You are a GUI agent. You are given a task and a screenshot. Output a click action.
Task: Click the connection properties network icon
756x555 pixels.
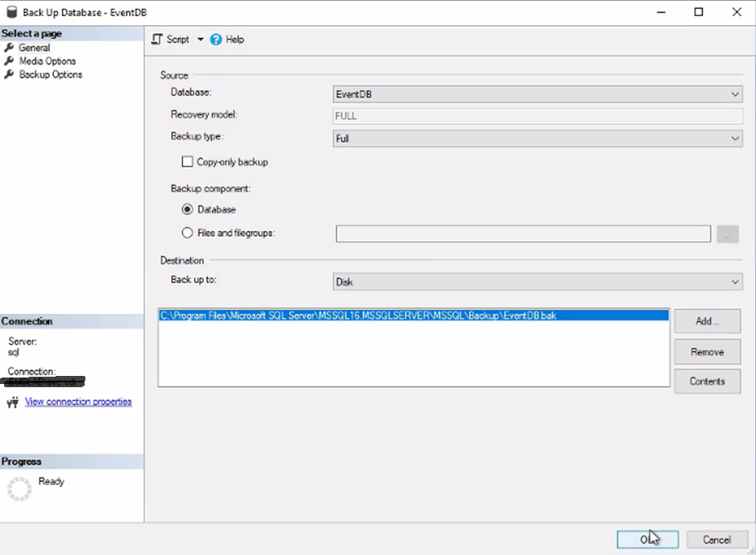pos(13,402)
